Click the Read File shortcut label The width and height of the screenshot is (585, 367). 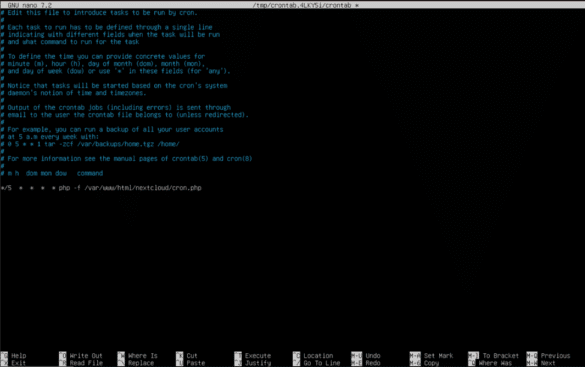[x=86, y=363]
